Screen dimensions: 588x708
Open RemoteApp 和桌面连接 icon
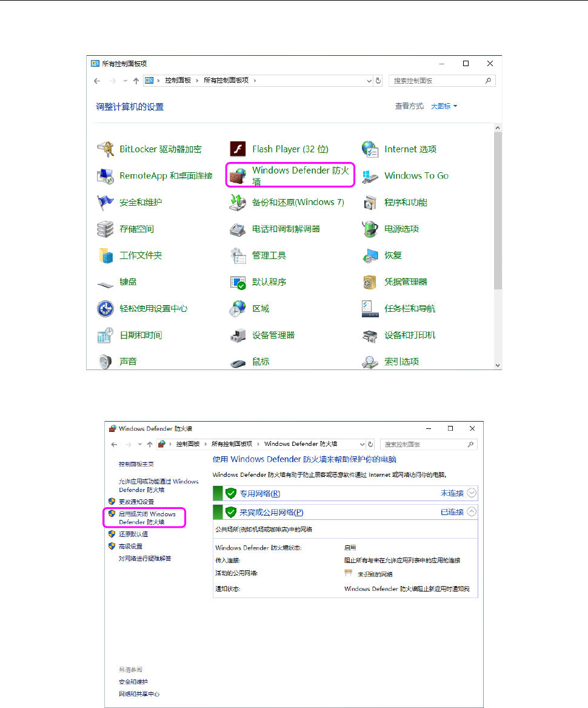click(x=105, y=176)
